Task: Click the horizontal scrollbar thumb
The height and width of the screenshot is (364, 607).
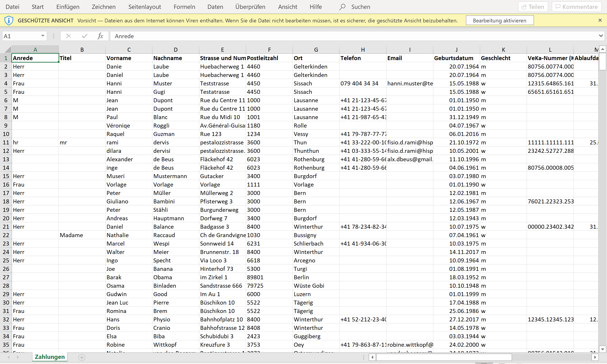Action: (444, 357)
